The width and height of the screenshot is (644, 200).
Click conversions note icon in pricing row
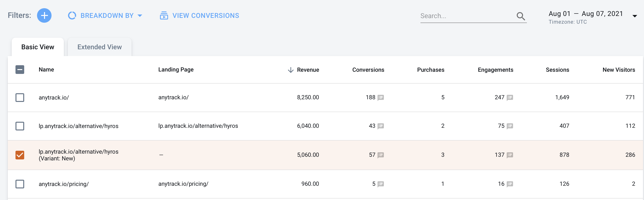pos(381,184)
